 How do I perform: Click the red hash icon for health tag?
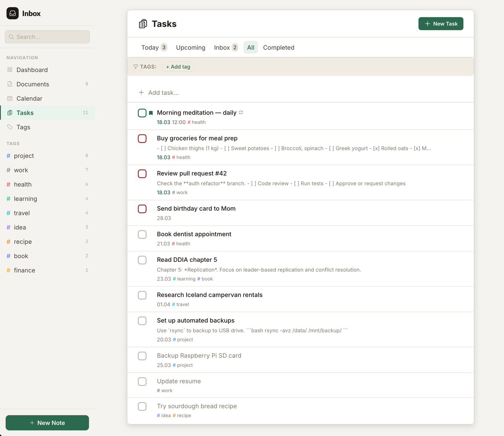pos(8,184)
